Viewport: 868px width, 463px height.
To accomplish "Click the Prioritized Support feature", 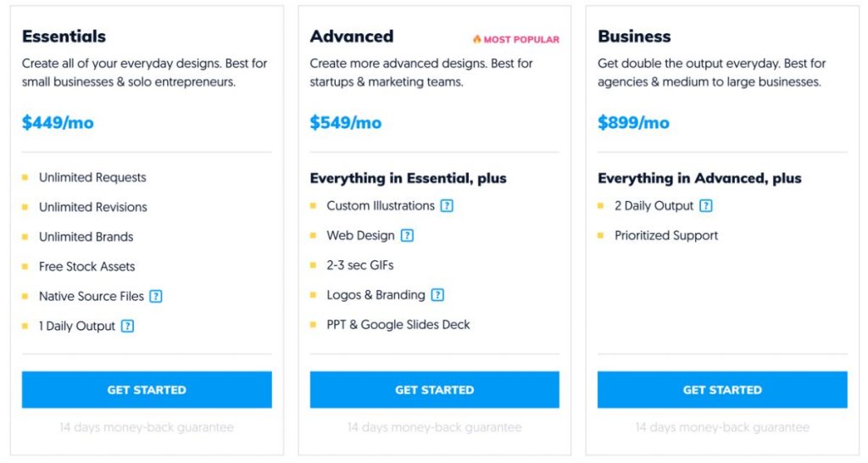I will pos(666,236).
